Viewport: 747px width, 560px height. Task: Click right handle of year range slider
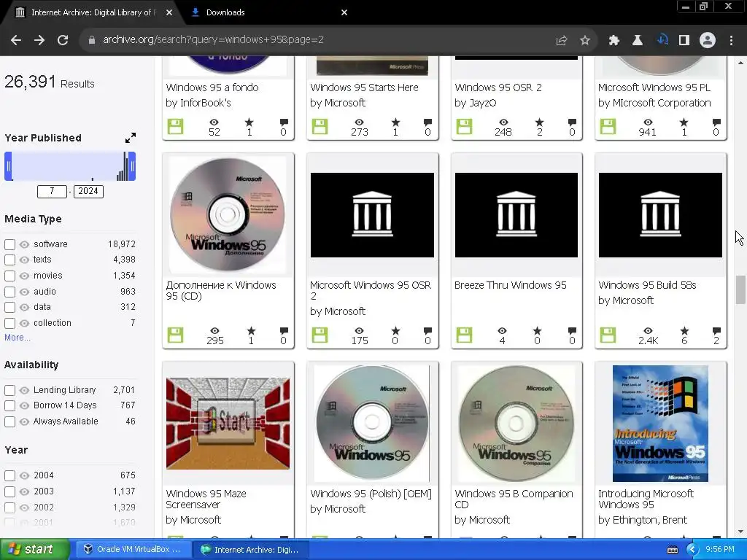pyautogui.click(x=132, y=166)
